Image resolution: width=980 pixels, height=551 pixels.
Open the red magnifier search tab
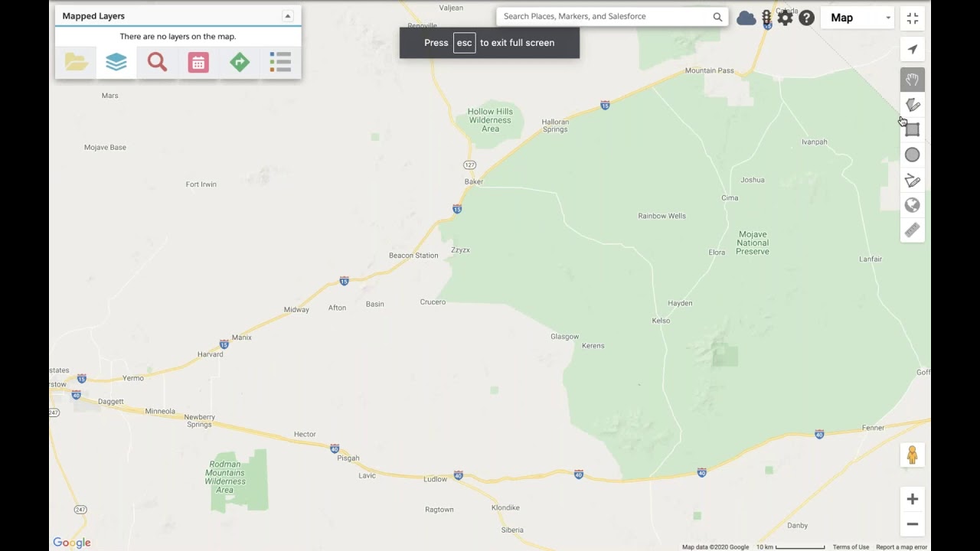tap(158, 63)
